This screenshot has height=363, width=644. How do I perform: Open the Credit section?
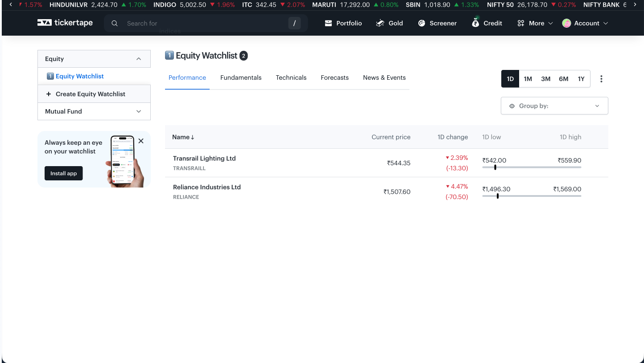[487, 23]
